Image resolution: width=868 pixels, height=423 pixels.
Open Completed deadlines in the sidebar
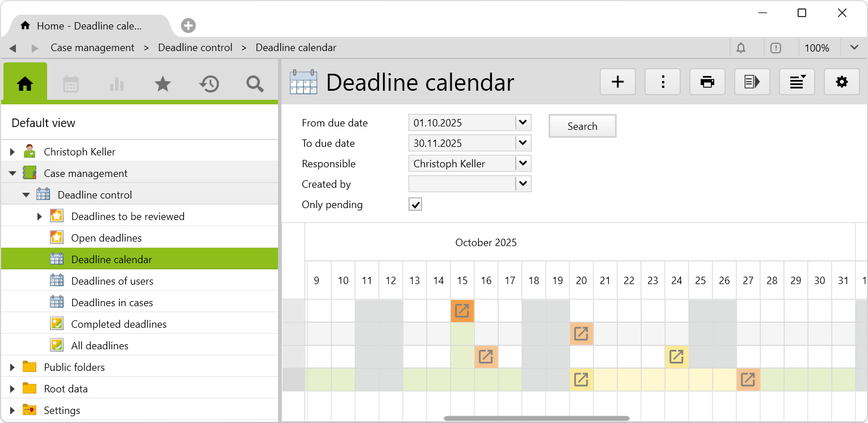[119, 324]
